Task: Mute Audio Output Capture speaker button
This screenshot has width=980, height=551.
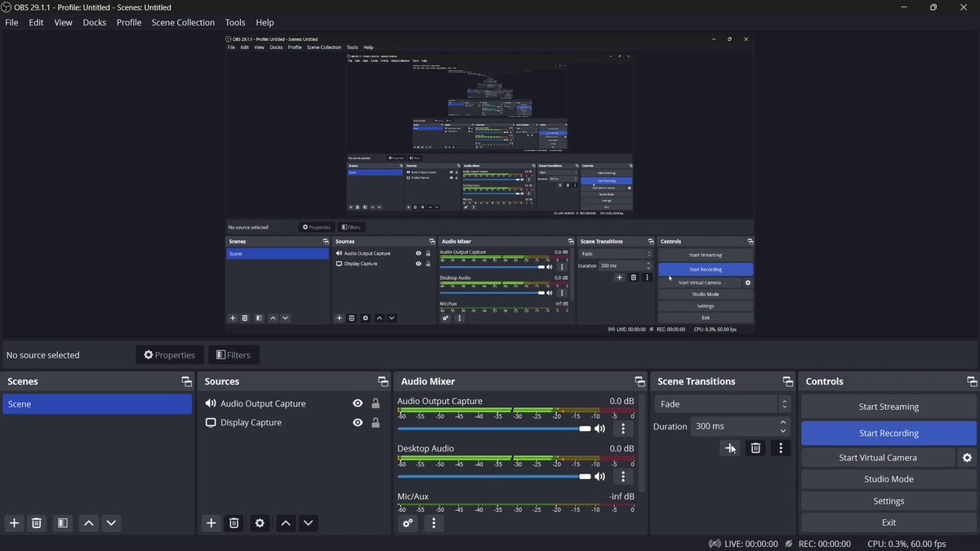Action: [600, 429]
